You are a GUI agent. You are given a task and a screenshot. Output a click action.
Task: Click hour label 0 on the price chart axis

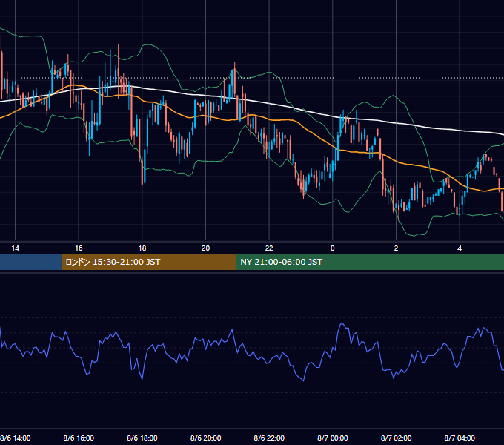point(333,248)
